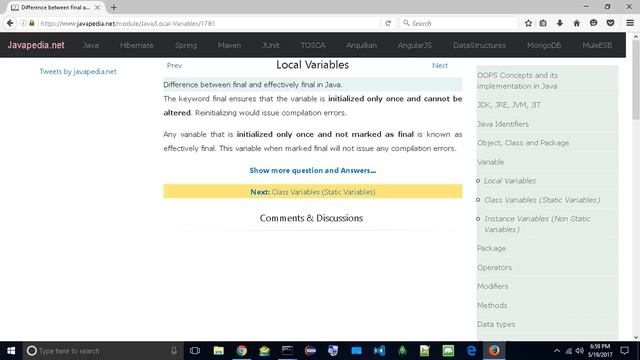This screenshot has width=640, height=360.
Task: Switch to Firefox on the taskbar
Action: pyautogui.click(x=494, y=351)
